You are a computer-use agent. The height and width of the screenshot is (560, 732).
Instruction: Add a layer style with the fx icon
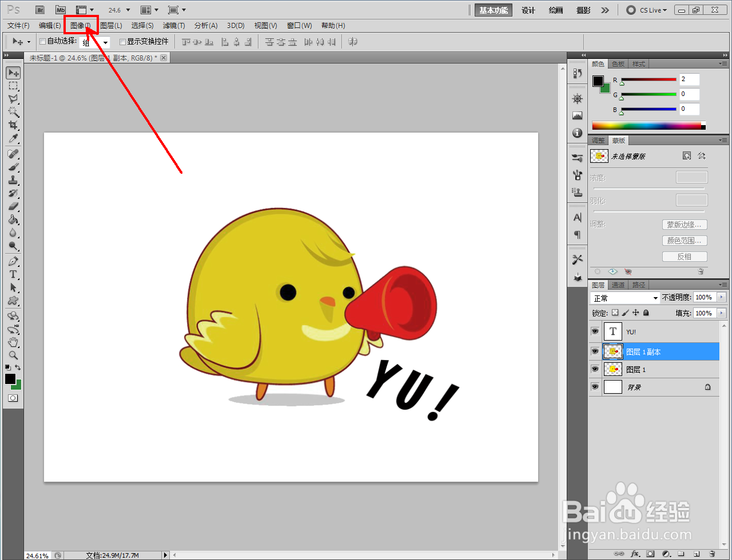pos(635,554)
